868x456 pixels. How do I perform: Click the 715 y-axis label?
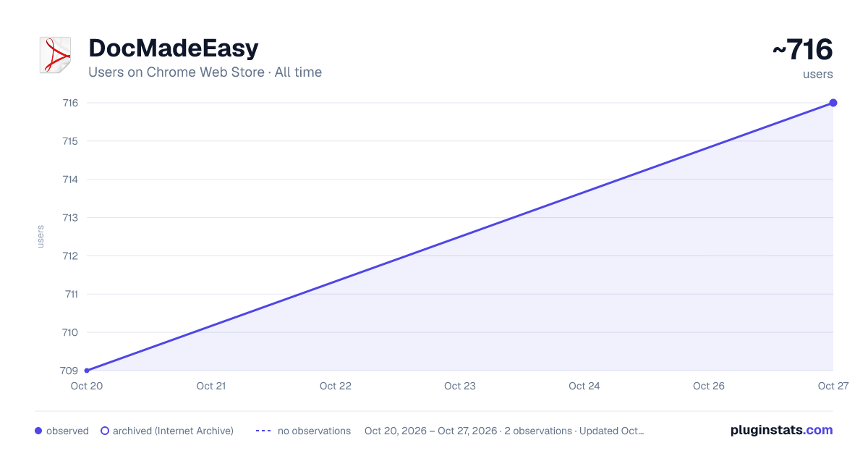[x=70, y=141]
